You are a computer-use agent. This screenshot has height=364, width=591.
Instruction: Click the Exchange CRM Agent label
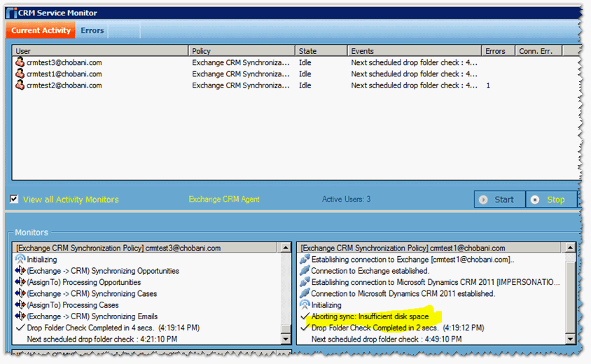tap(224, 199)
